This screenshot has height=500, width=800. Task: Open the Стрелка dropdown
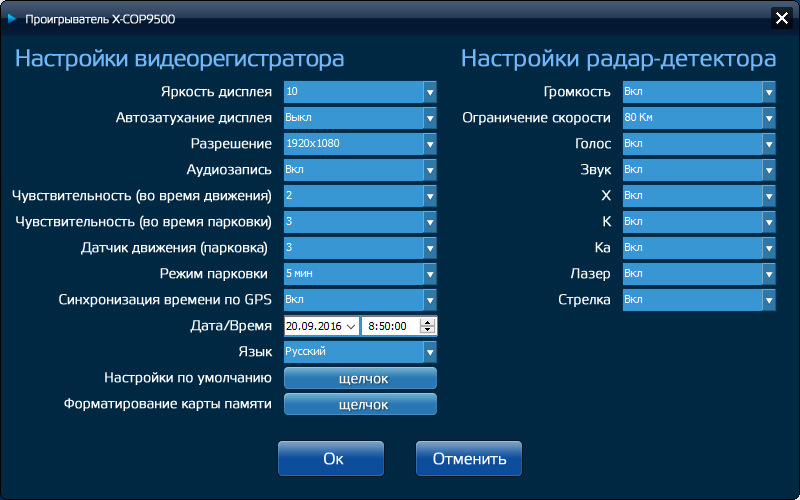pos(699,300)
